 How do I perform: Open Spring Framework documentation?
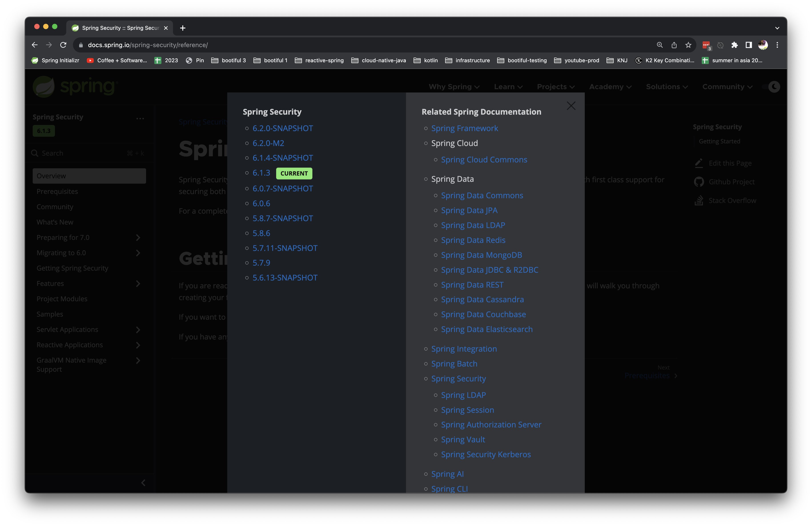(x=464, y=128)
